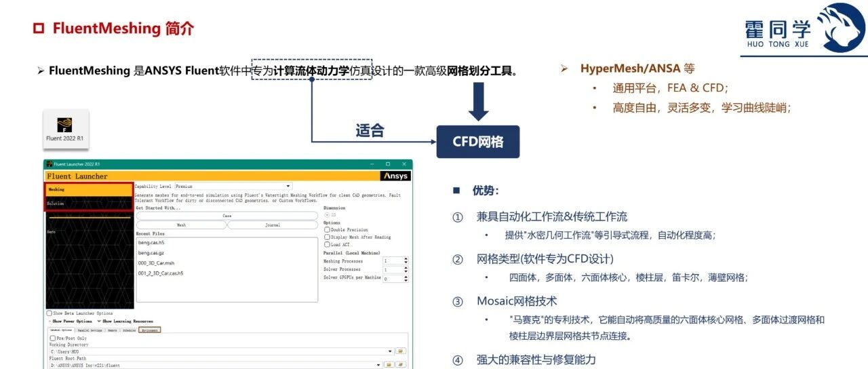Toggle the Load ACT checkbox

(x=327, y=245)
